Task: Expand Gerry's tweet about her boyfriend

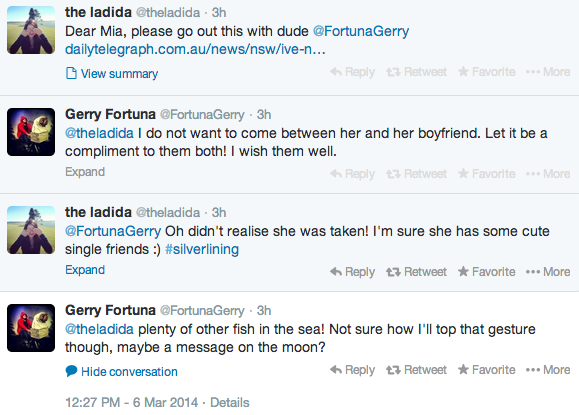Action: (x=85, y=172)
